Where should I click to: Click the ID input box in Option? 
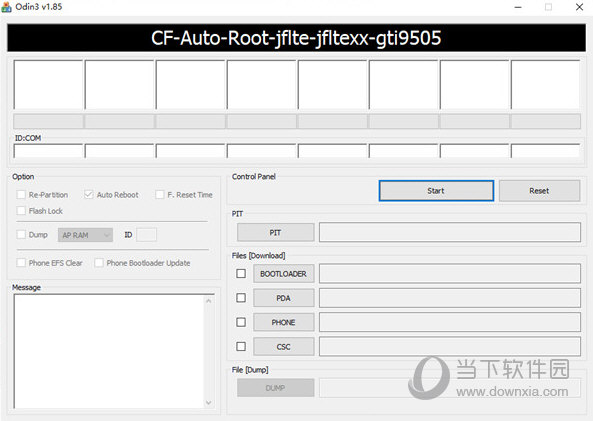point(146,235)
